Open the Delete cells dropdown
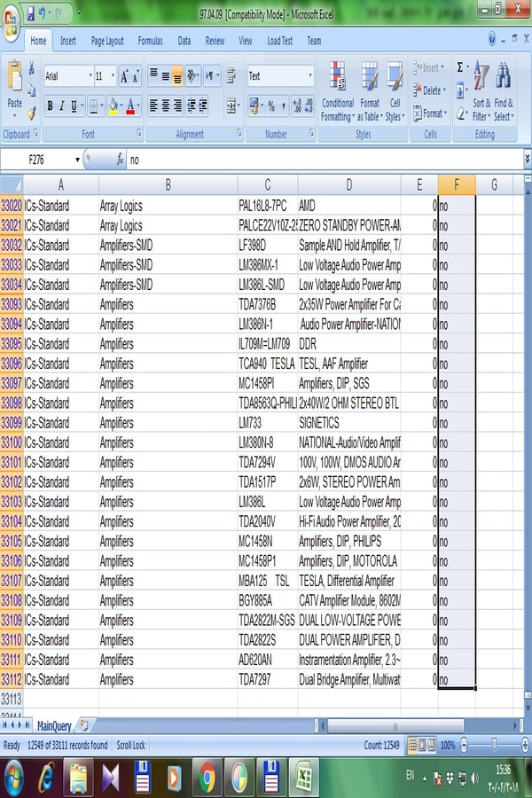532x798 pixels. pos(429,90)
